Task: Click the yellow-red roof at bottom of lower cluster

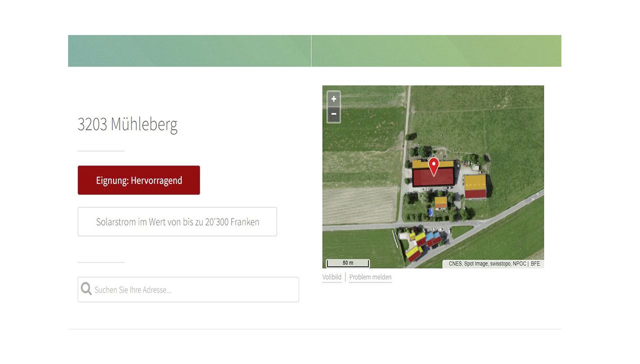Action: pyautogui.click(x=413, y=253)
